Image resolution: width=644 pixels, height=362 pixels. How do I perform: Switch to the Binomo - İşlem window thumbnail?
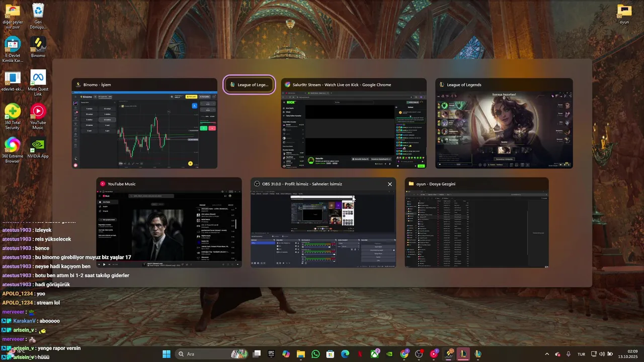coord(144,124)
